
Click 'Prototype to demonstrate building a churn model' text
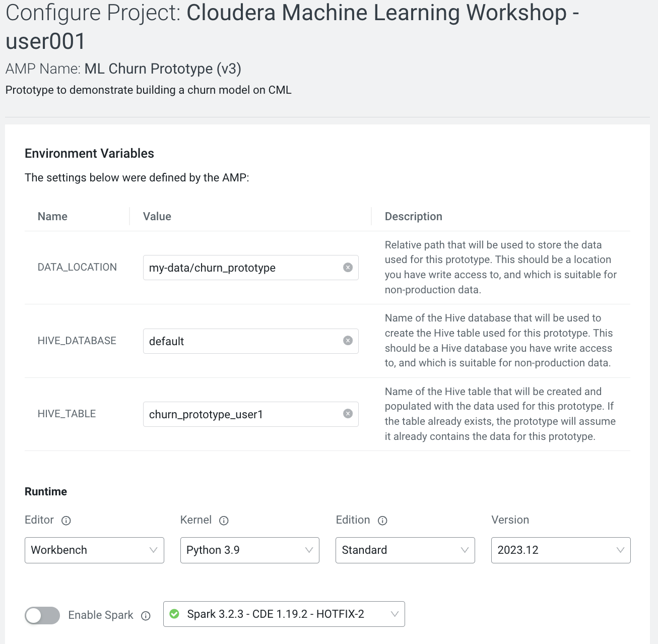(x=149, y=90)
